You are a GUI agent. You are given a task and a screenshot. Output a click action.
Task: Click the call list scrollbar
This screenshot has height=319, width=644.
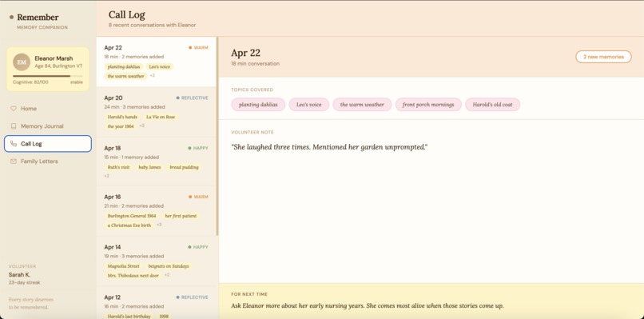[217, 136]
